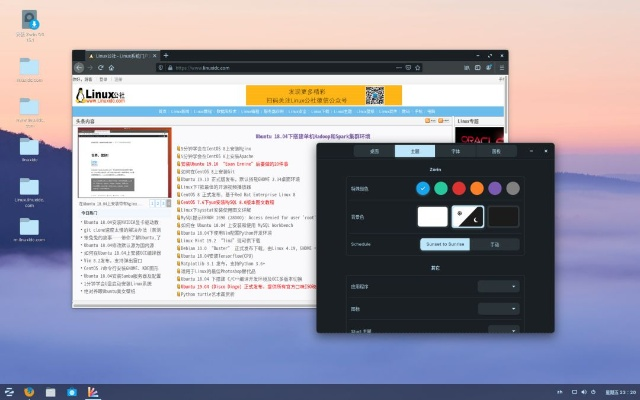Screen dimensions: 640x400
Task: Click the browser back arrow
Action: tap(79, 68)
